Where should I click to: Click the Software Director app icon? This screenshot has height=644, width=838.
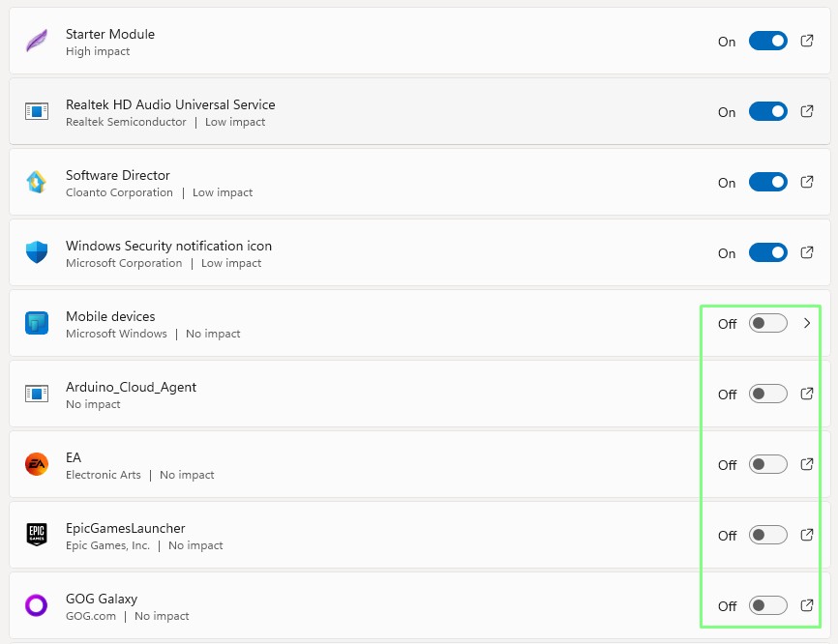(37, 183)
